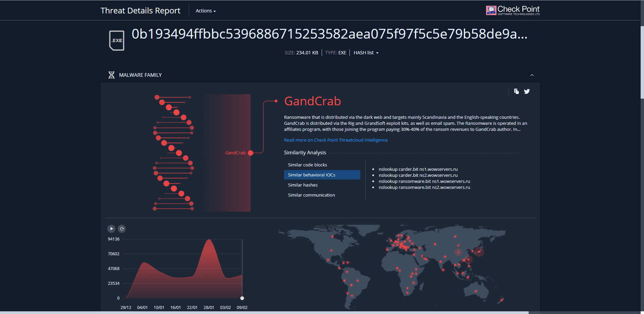Viewport: 644px width, 314px height.
Task: Select Similar behavioral IOCs tab
Action: tap(322, 175)
